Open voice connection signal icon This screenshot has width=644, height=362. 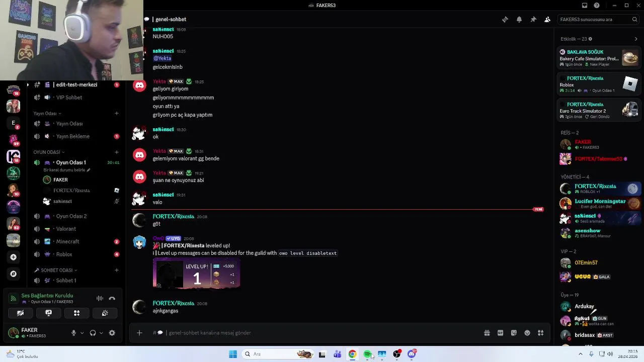point(13,298)
